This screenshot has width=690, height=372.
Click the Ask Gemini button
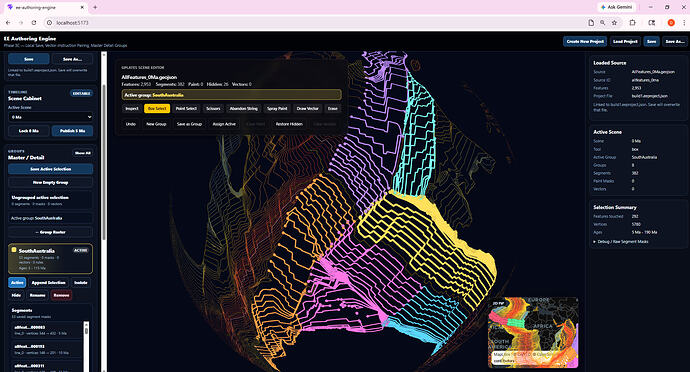coord(617,7)
